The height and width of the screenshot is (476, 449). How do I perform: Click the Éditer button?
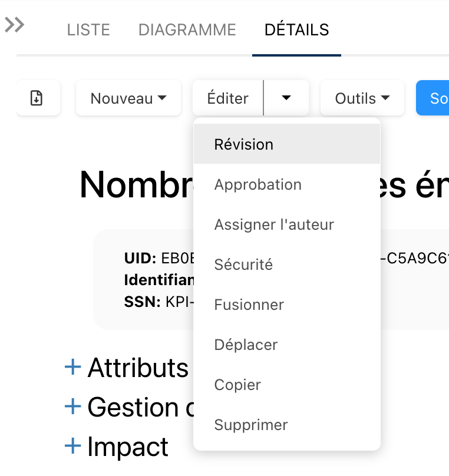click(x=227, y=98)
